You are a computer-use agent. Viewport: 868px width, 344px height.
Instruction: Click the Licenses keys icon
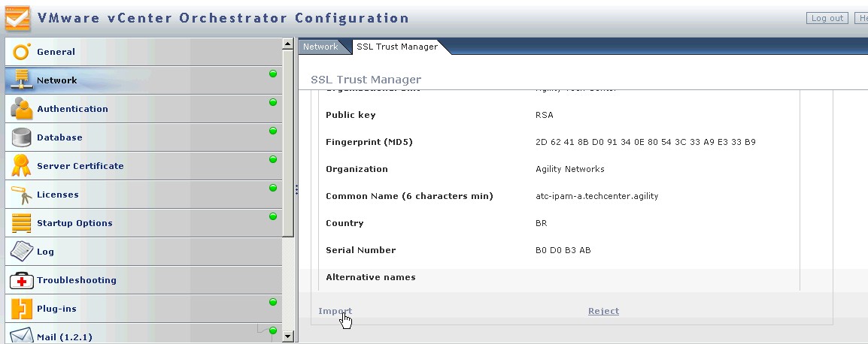(x=21, y=195)
